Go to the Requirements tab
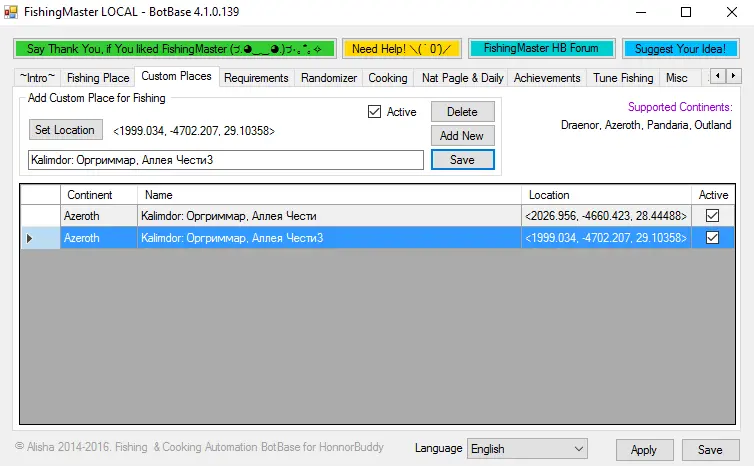Viewport: 754px width, 466px height. pos(256,78)
